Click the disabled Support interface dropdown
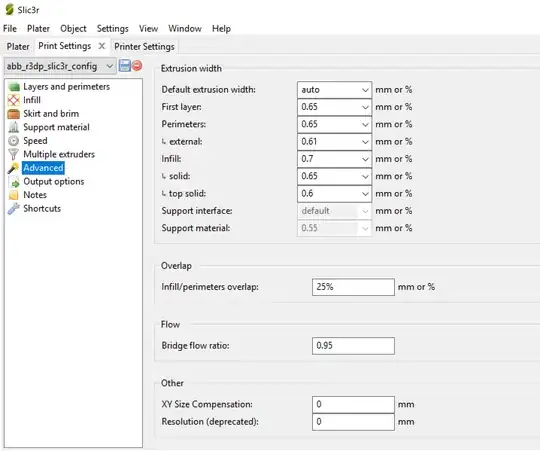 coord(334,211)
